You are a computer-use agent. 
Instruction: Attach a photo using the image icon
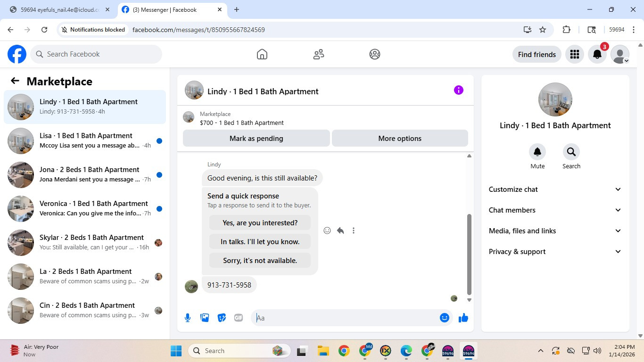coord(205,318)
